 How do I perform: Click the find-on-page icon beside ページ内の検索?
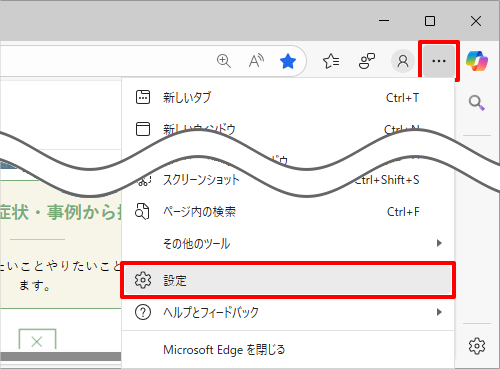[x=142, y=211]
